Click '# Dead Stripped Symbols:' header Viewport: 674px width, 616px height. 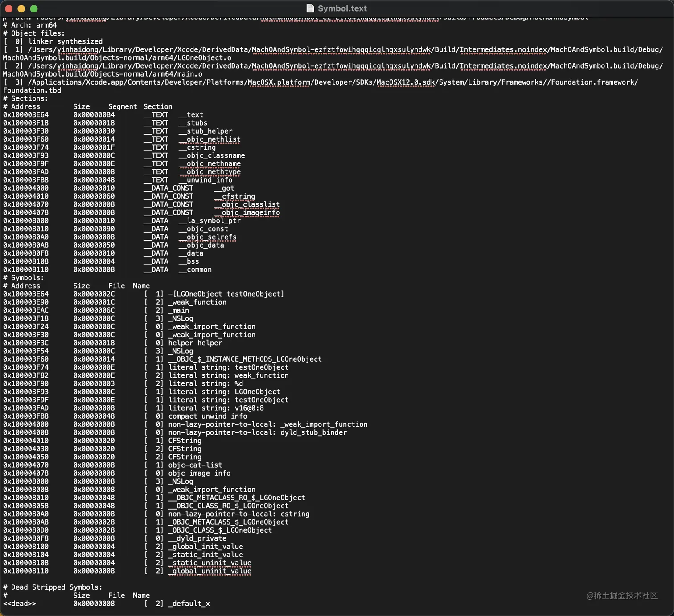tap(53, 587)
